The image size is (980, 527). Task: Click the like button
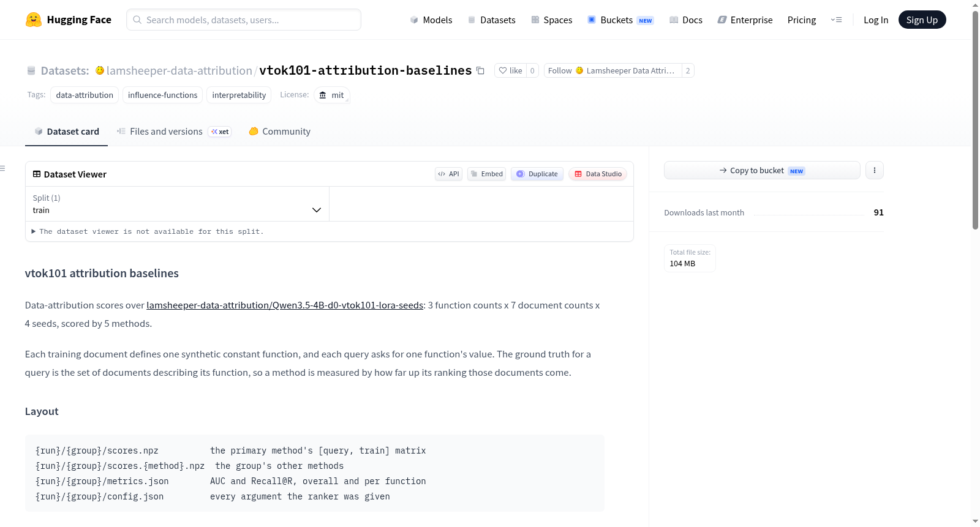click(510, 71)
